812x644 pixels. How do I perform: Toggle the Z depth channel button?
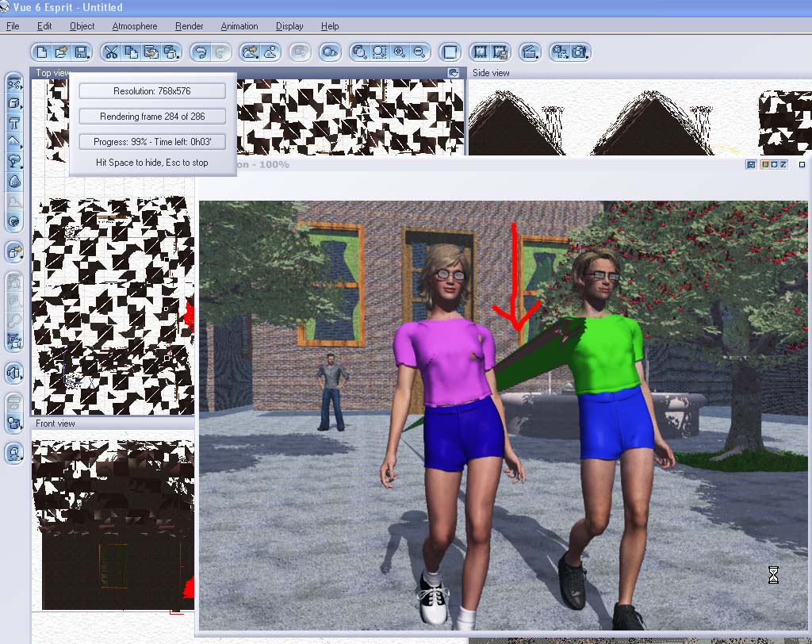pos(782,165)
